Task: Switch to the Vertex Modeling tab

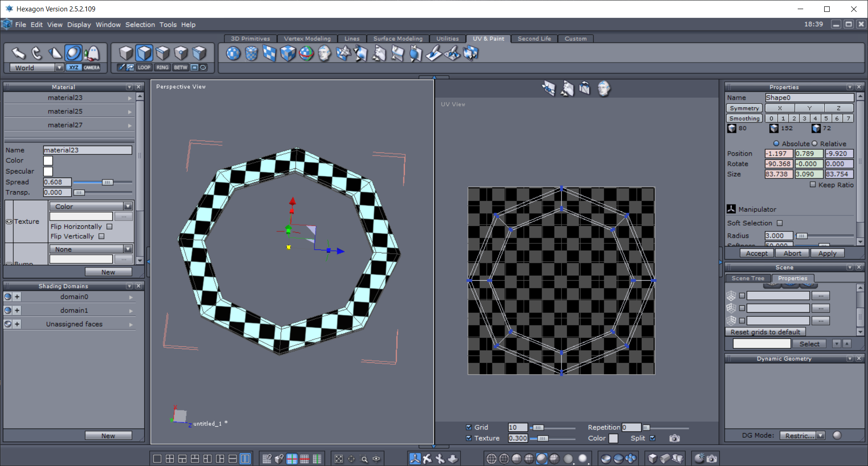Action: click(307, 39)
